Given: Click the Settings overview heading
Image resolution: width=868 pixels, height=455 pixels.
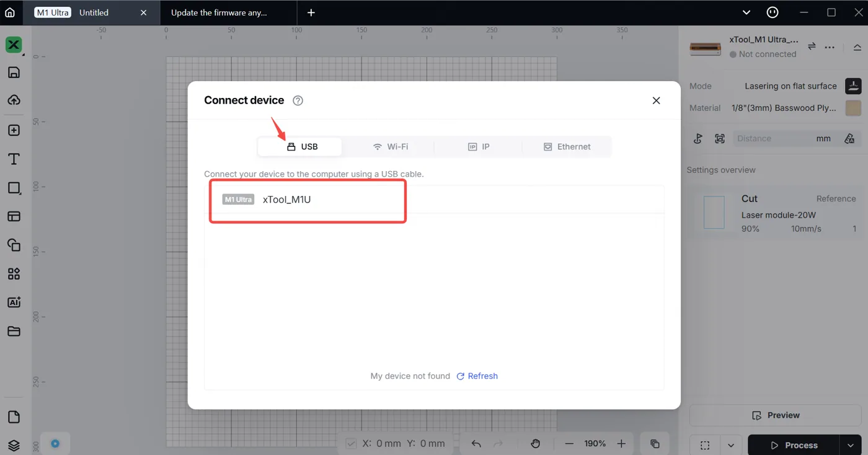Looking at the screenshot, I should (x=721, y=170).
